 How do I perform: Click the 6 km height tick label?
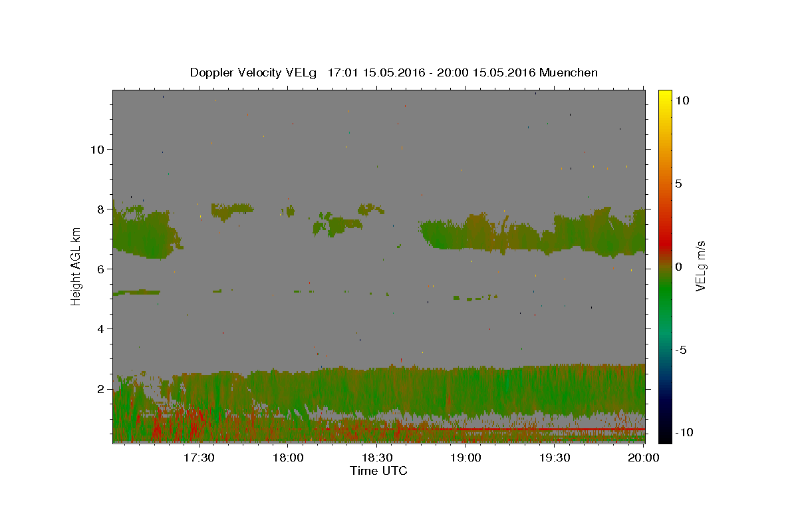pyautogui.click(x=99, y=269)
